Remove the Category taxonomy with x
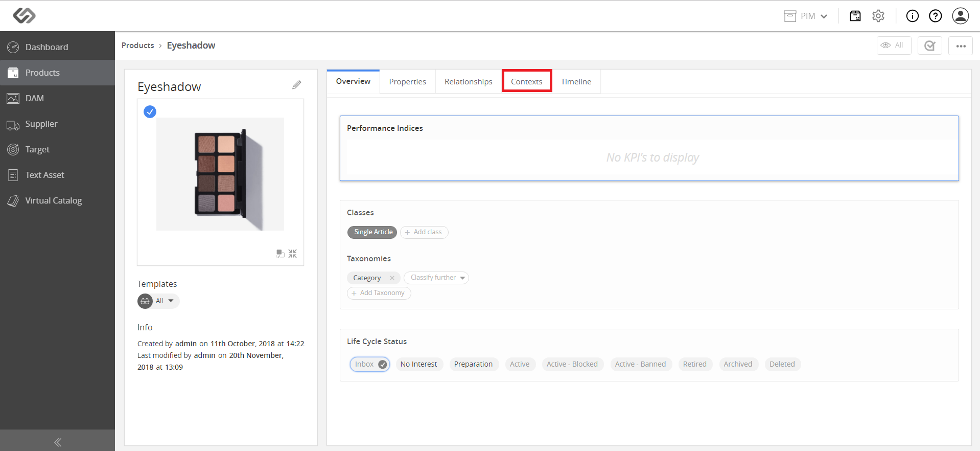Viewport: 980px width, 451px height. (392, 278)
